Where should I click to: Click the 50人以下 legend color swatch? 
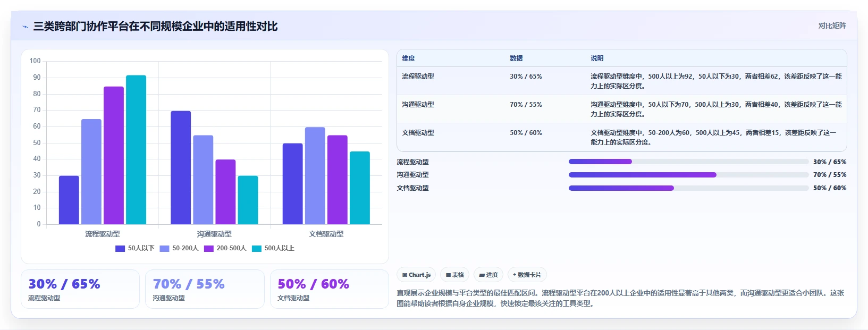[120, 248]
